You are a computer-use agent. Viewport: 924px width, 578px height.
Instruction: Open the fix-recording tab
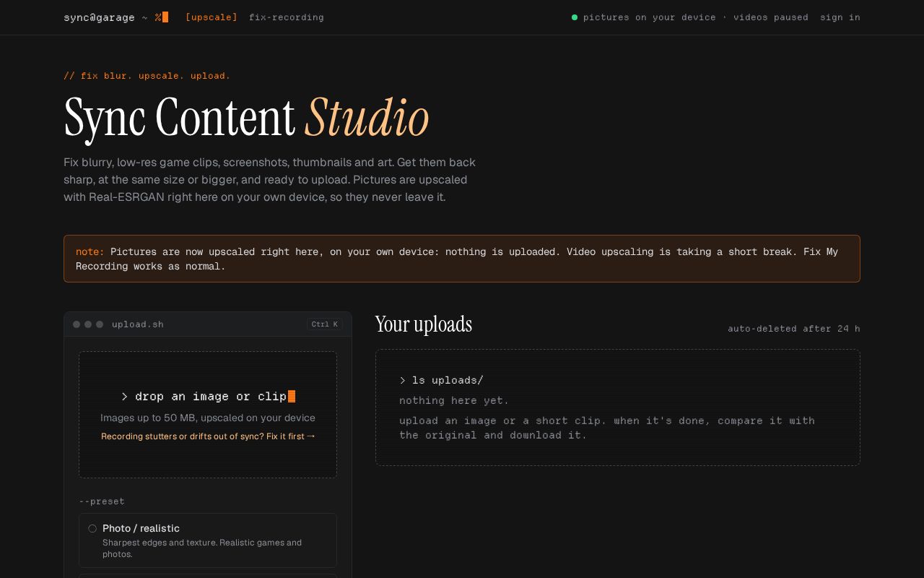(x=287, y=17)
